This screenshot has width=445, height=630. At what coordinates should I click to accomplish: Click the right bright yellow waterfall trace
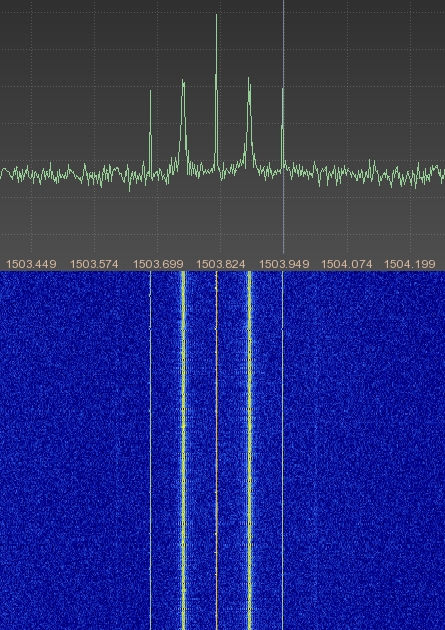coord(249,450)
